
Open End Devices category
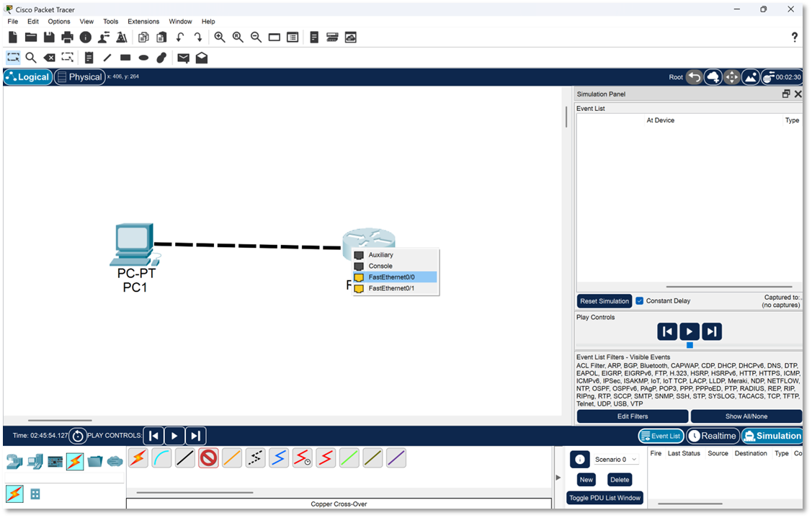35,461
